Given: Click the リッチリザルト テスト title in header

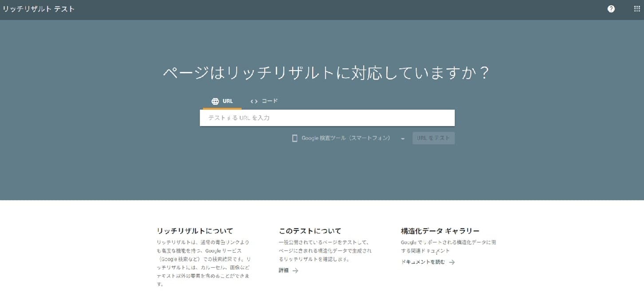Looking at the screenshot, I should pyautogui.click(x=39, y=9).
